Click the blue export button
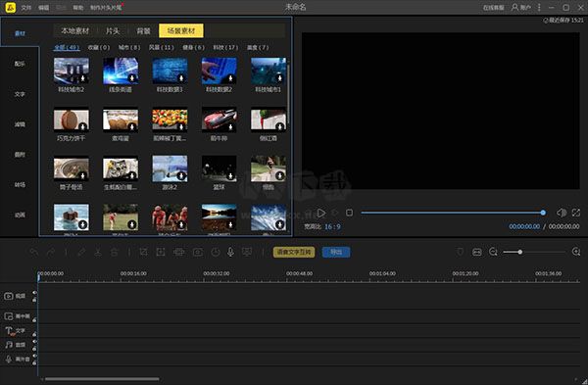The height and width of the screenshot is (385, 588). (x=336, y=252)
